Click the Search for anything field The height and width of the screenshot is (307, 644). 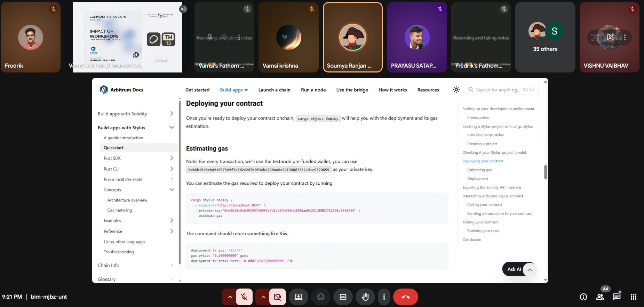pos(501,90)
